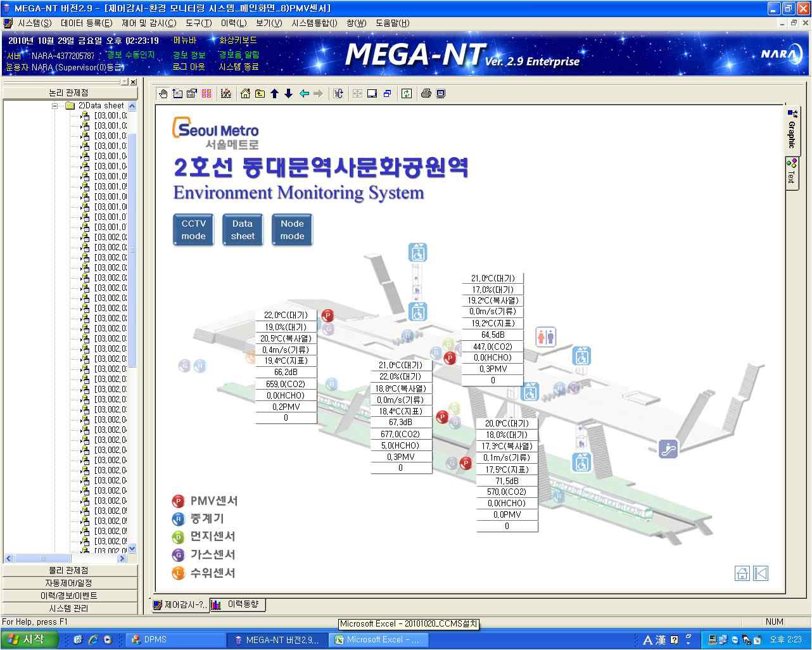
Task: Select the 제어감시 bottom tab
Action: tap(181, 605)
